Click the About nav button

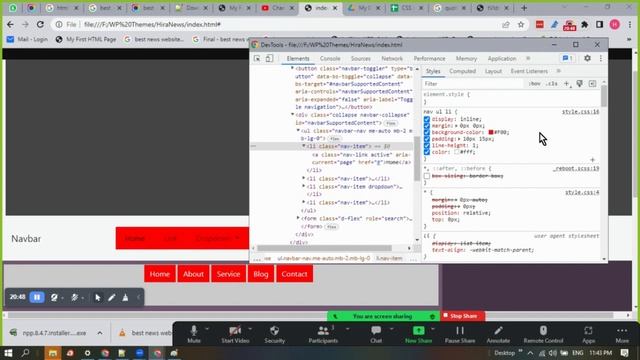pos(193,274)
